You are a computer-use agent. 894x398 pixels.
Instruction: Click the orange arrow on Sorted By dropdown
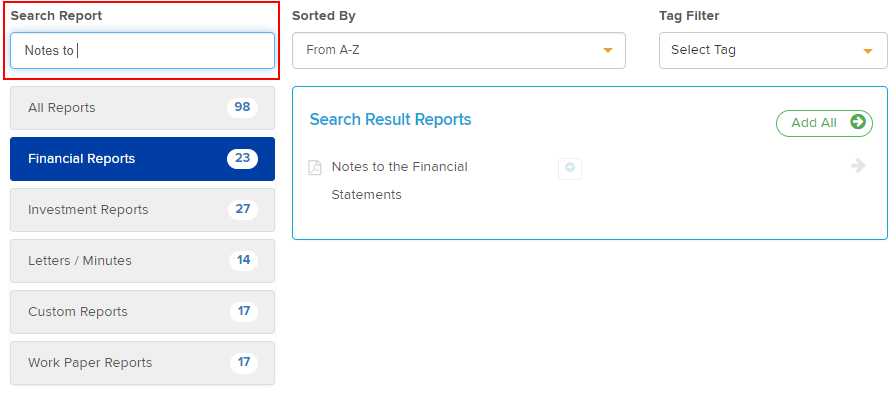608,51
